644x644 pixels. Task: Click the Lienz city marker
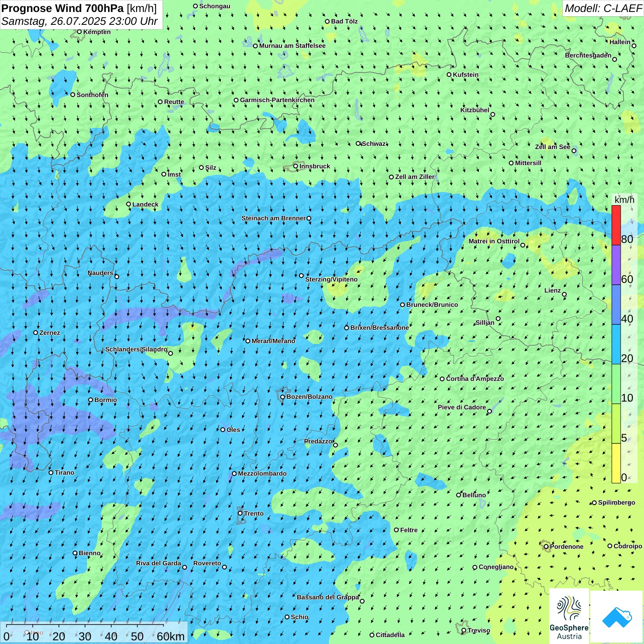(564, 294)
